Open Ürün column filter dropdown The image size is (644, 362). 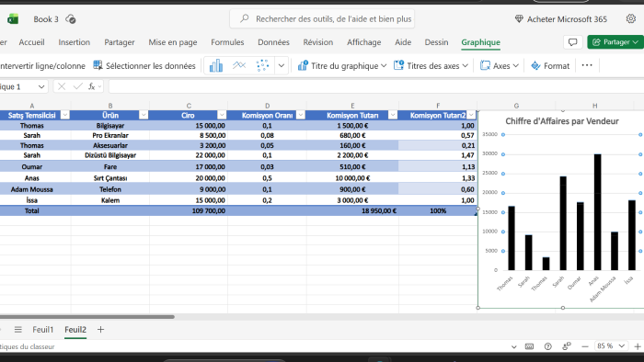pos(144,115)
